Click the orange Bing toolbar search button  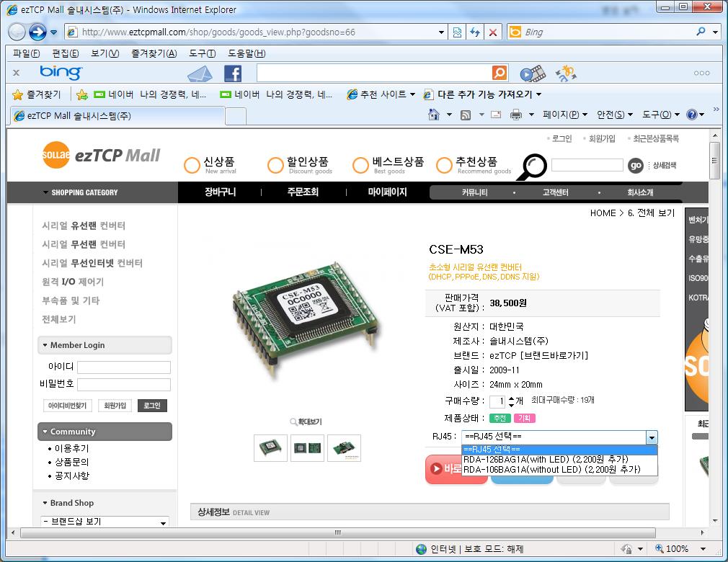point(500,72)
